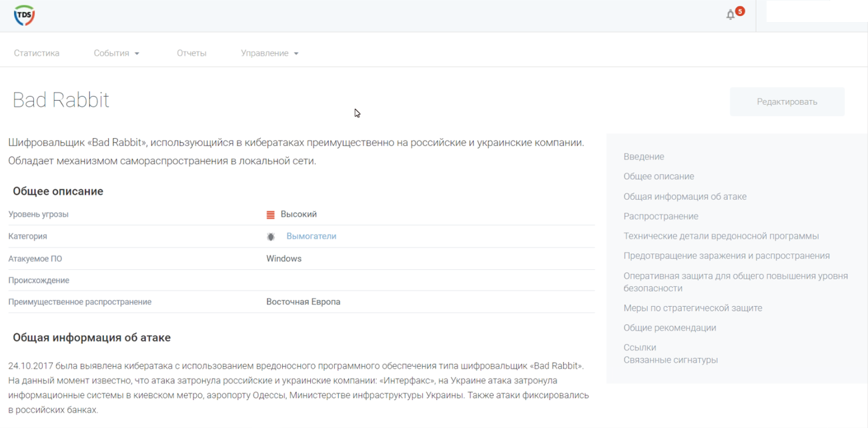Go to the Отчеты section
This screenshot has width=868, height=428.
[x=191, y=53]
